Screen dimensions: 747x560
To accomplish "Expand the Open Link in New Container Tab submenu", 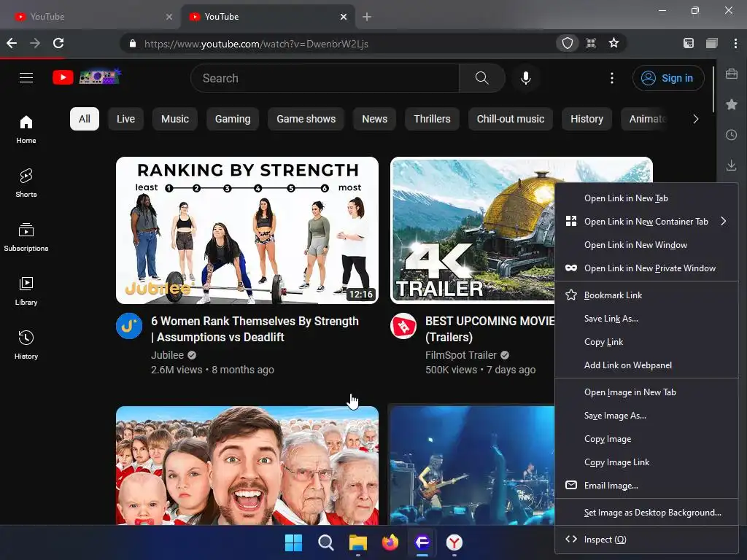I will 646,222.
